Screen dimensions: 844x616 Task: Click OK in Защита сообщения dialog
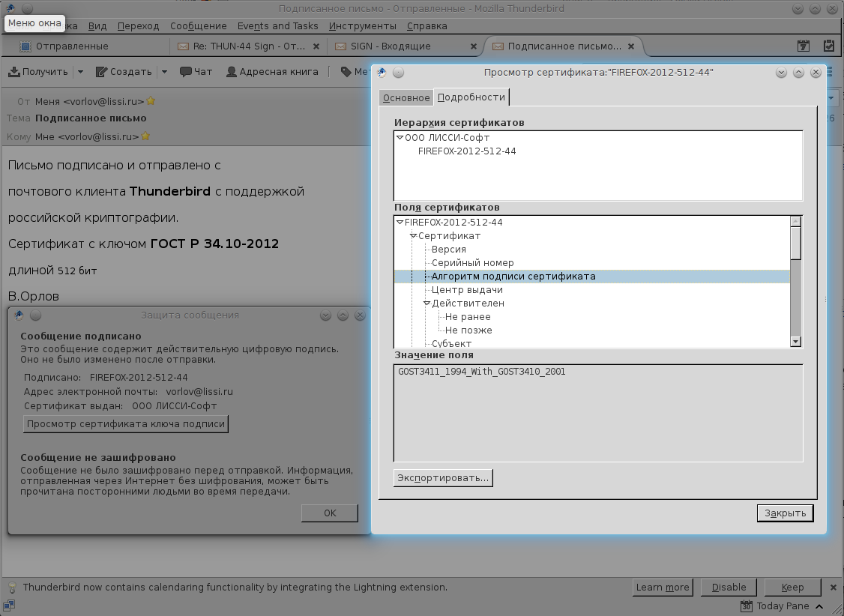coord(330,513)
